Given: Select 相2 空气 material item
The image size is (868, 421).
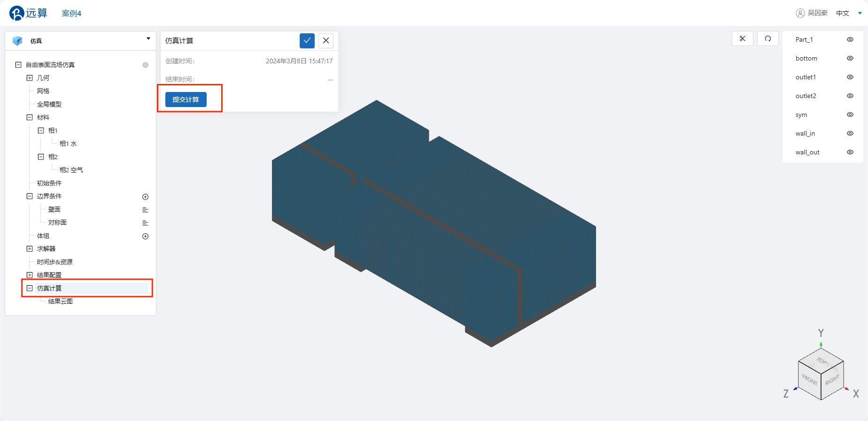Looking at the screenshot, I should 71,170.
